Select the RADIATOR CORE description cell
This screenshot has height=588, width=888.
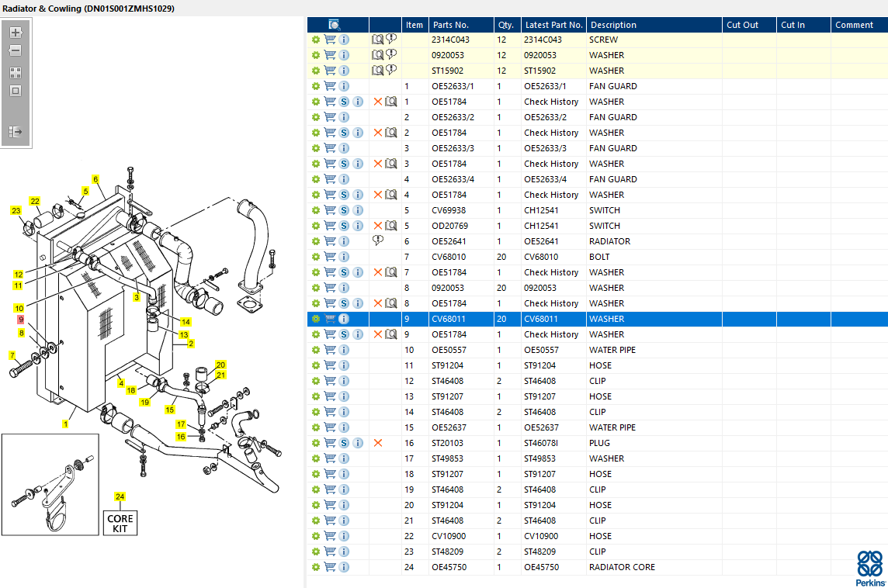[622, 567]
